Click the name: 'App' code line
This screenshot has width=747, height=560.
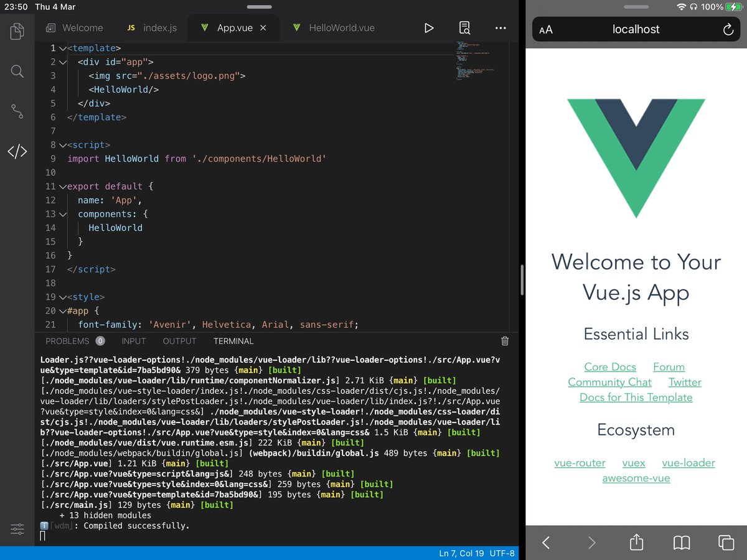tap(110, 200)
